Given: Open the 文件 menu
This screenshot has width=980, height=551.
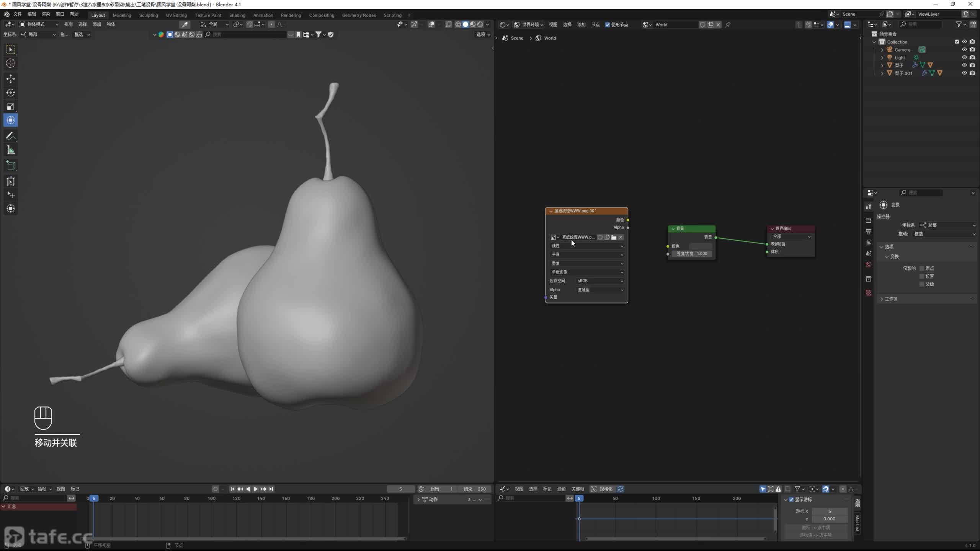Looking at the screenshot, I should point(18,14).
